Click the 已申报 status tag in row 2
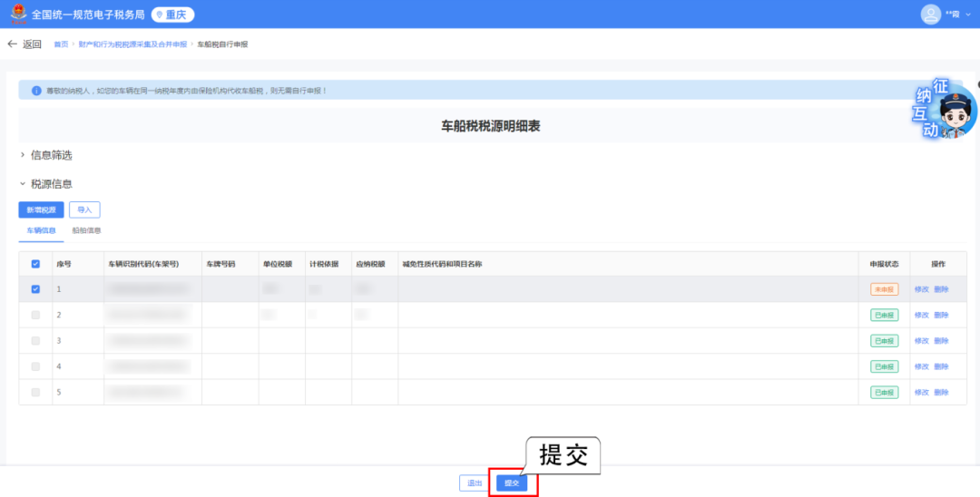 pos(884,315)
